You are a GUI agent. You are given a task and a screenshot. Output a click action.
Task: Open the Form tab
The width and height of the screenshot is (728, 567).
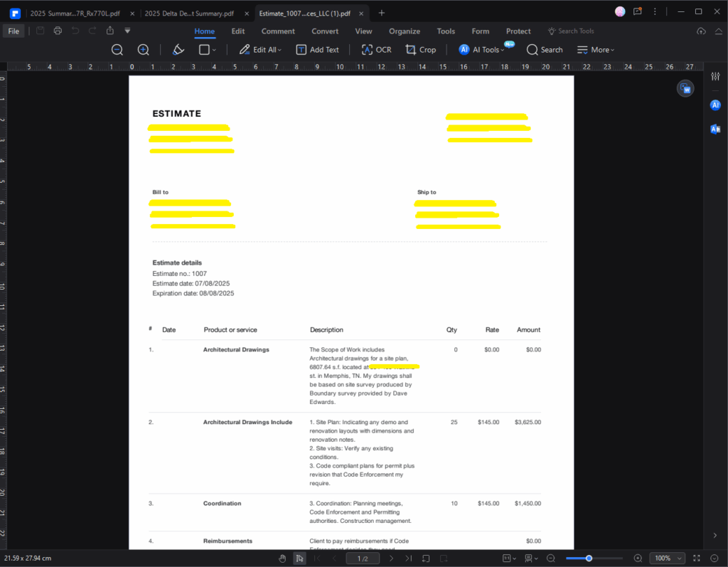point(481,31)
